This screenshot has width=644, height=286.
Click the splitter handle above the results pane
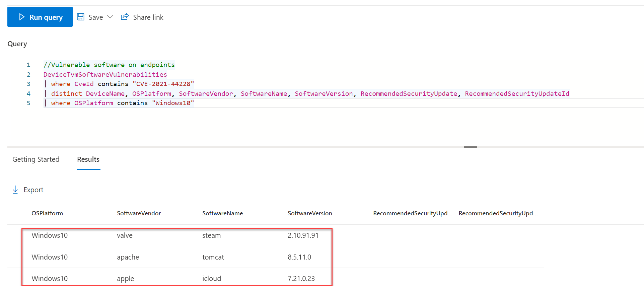click(x=470, y=147)
